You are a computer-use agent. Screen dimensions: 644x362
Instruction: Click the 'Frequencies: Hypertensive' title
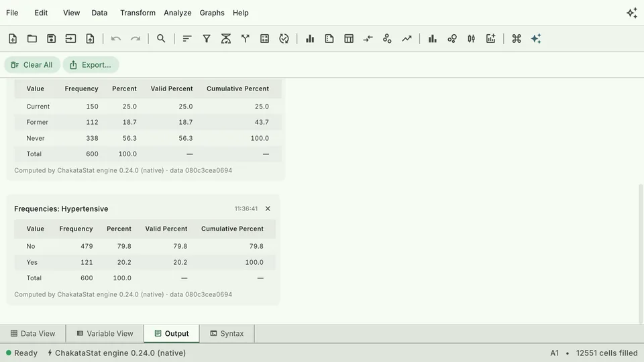pyautogui.click(x=61, y=208)
